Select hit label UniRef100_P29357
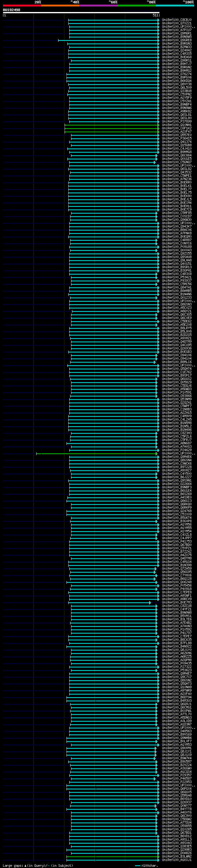Screen dimensions: 197x868 pyautogui.click(x=176, y=775)
